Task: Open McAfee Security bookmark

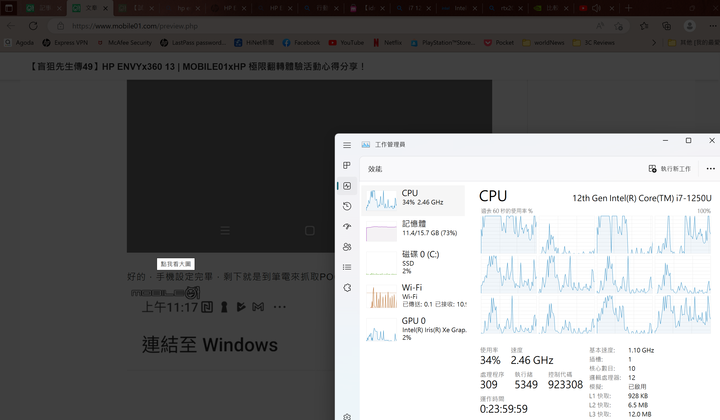Action: click(x=124, y=43)
